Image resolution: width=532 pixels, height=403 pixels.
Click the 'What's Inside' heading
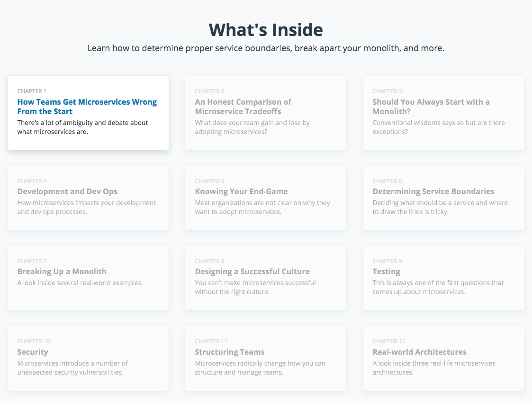(266, 29)
